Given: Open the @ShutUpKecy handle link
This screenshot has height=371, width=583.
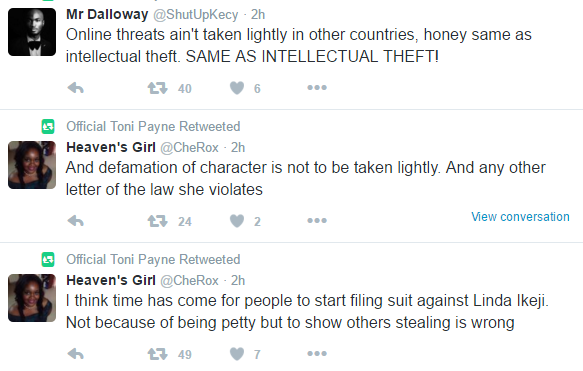Looking at the screenshot, I should coord(196,14).
